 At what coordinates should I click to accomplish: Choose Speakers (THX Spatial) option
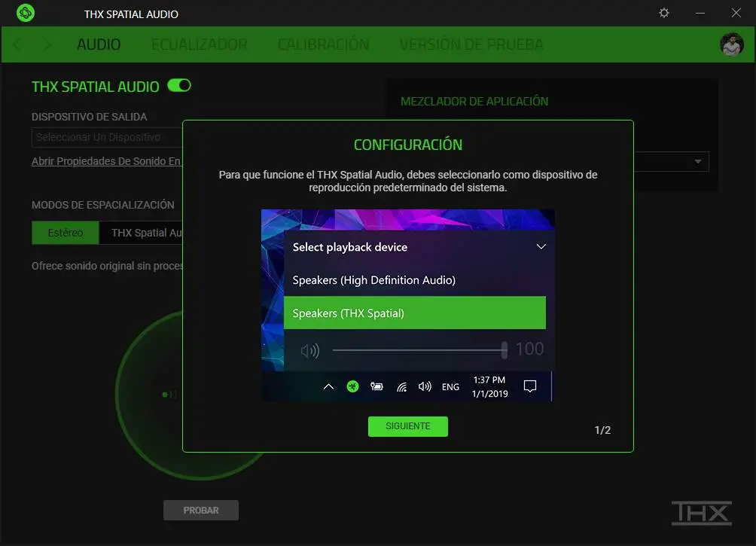(415, 313)
